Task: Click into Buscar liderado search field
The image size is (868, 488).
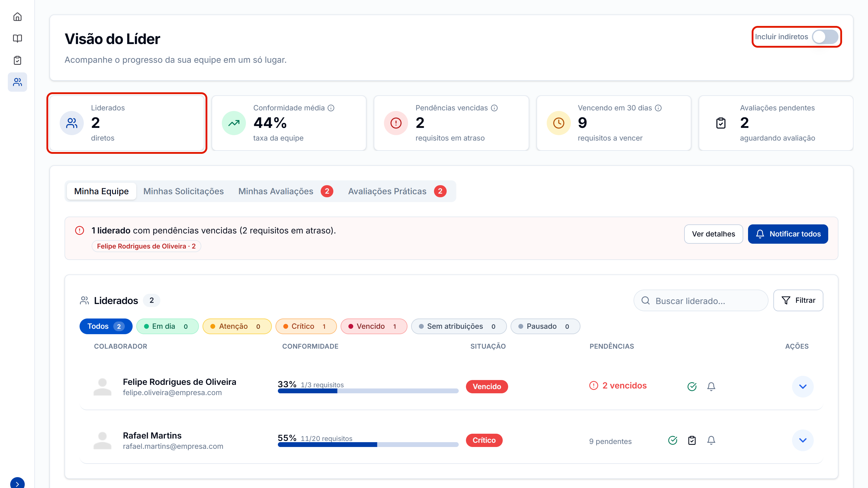Action: (x=701, y=300)
